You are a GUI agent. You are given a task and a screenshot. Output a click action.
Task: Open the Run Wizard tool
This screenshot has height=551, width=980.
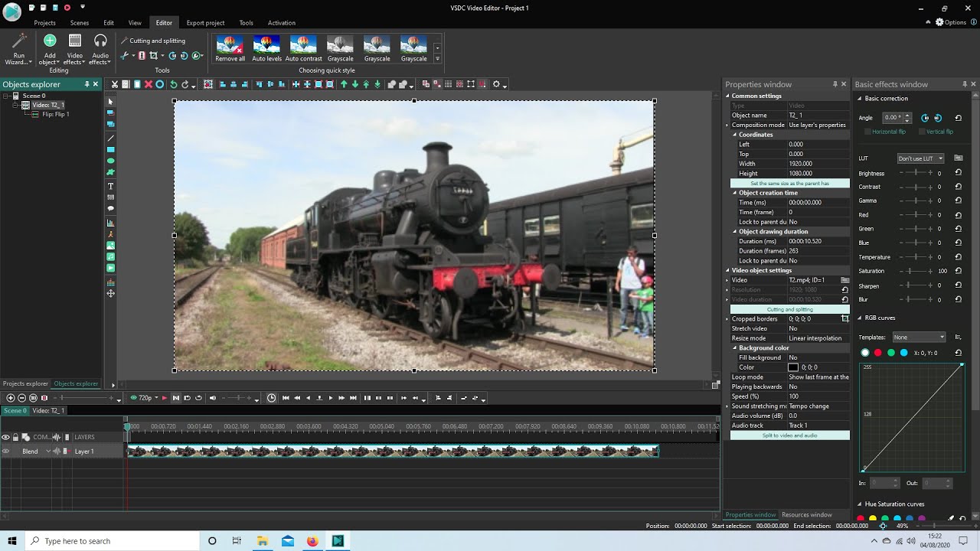(19, 47)
